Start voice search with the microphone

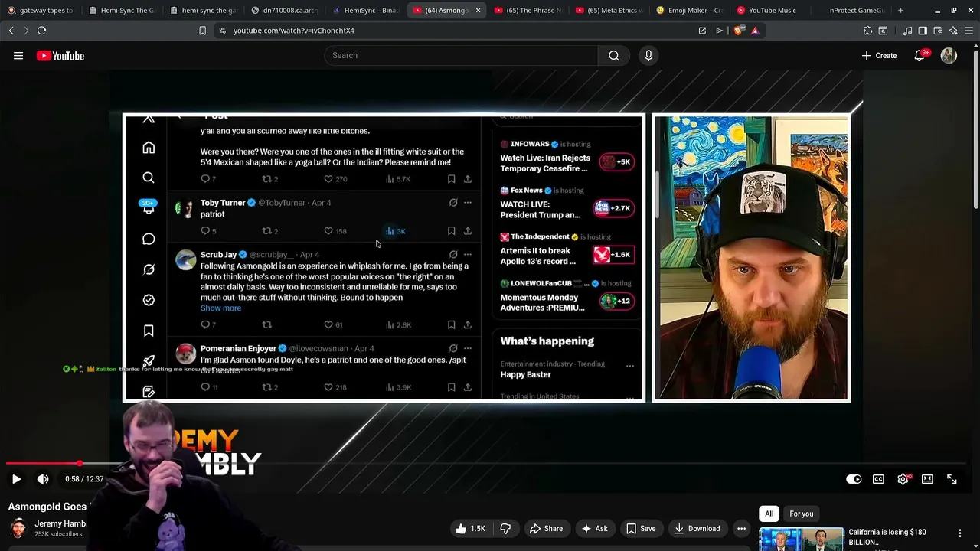pos(648,55)
